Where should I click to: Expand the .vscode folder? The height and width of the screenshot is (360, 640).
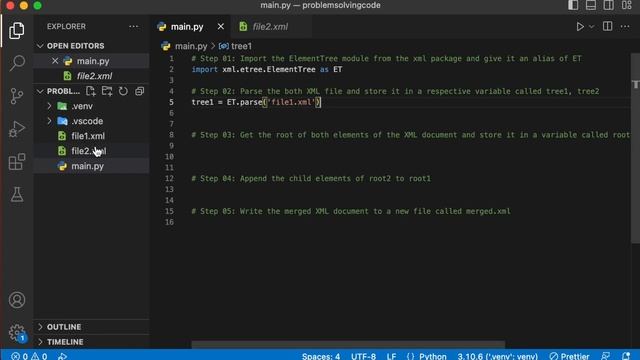coord(50,121)
